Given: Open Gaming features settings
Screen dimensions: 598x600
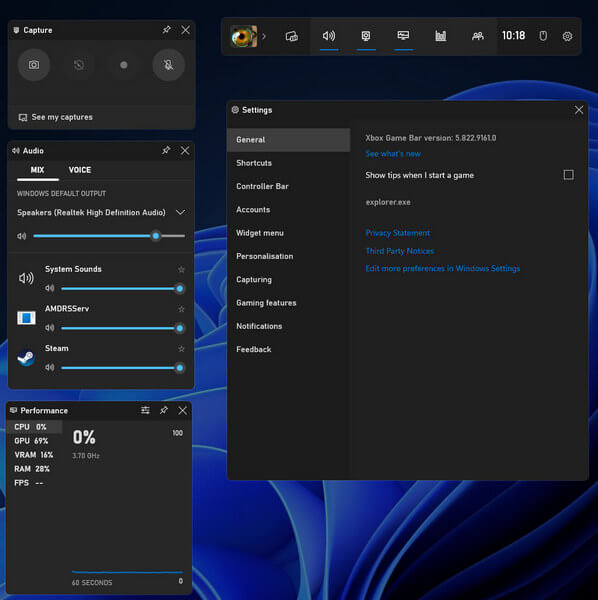Looking at the screenshot, I should 288,303.
